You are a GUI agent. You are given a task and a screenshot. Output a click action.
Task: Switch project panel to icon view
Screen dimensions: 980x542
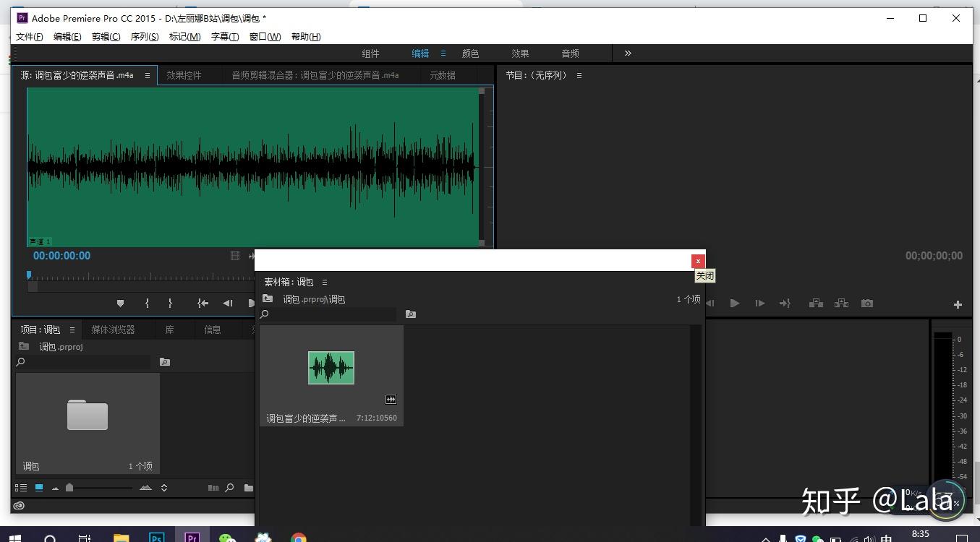[39, 488]
